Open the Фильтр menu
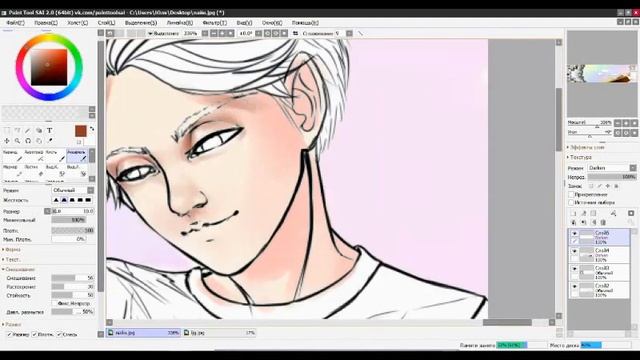640x360 pixels. tap(215, 23)
